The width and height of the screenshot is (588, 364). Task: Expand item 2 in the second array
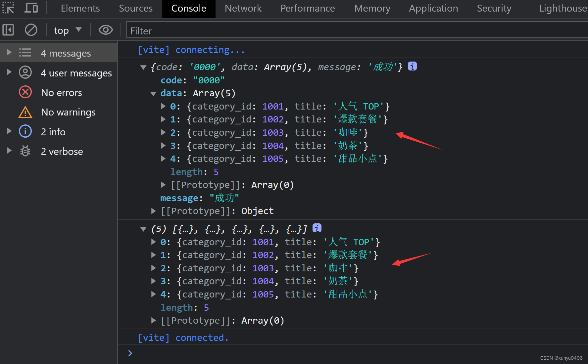click(153, 268)
